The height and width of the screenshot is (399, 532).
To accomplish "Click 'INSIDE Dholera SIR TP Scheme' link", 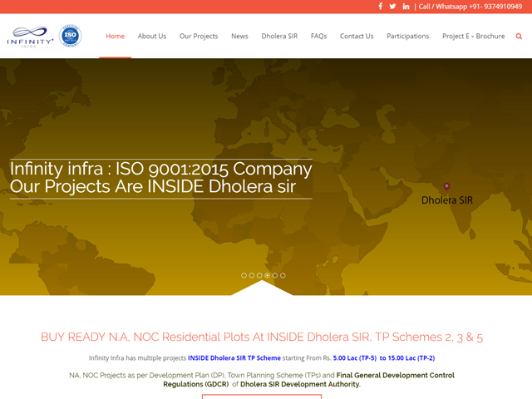I will (234, 358).
